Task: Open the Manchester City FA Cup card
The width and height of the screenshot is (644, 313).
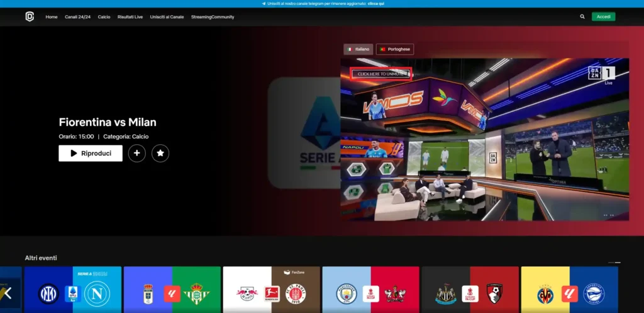Action: click(371, 290)
